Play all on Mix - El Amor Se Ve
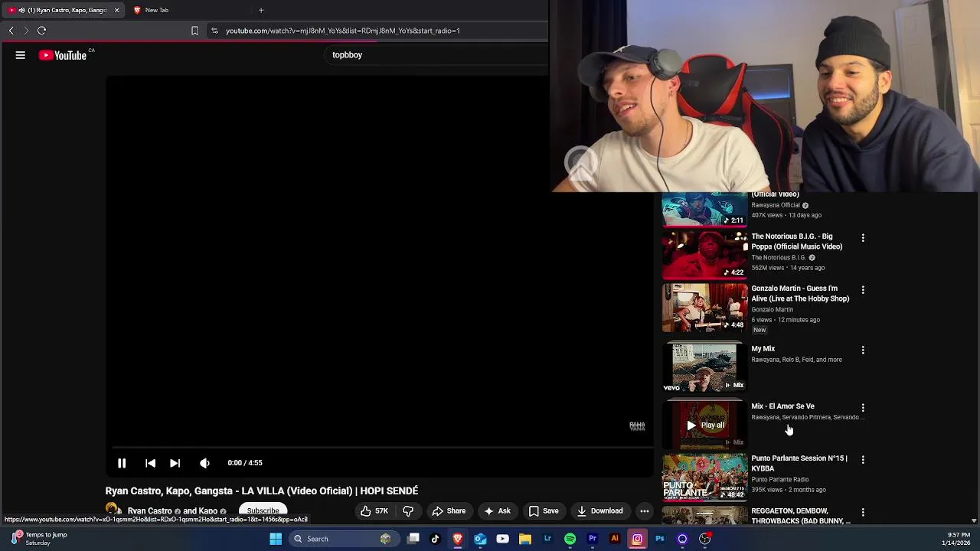Image resolution: width=980 pixels, height=551 pixels. (x=704, y=425)
